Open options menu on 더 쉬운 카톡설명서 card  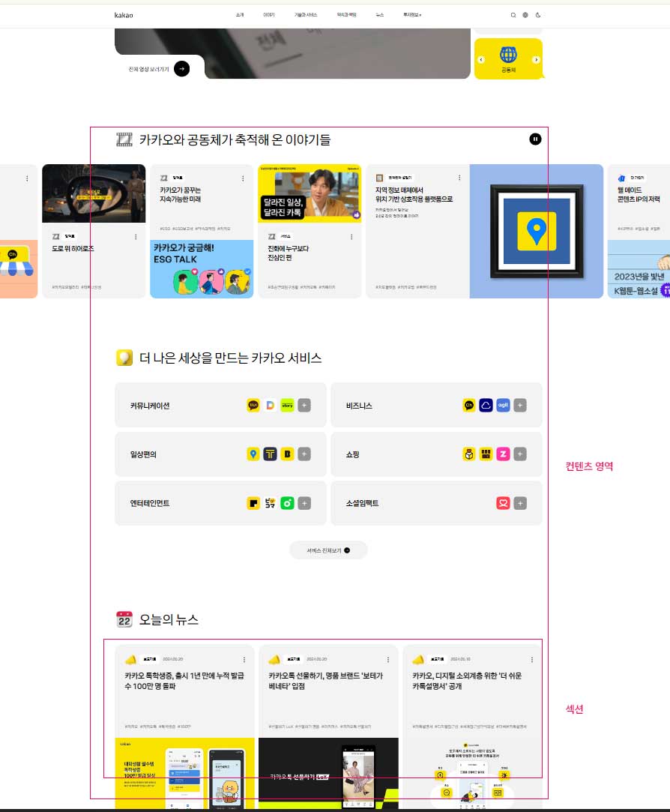coord(532,659)
